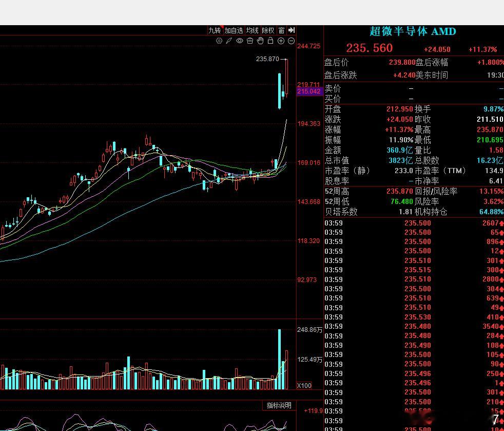Click the 盘后价 239.800 value
This screenshot has height=431, width=504.
click(x=402, y=62)
